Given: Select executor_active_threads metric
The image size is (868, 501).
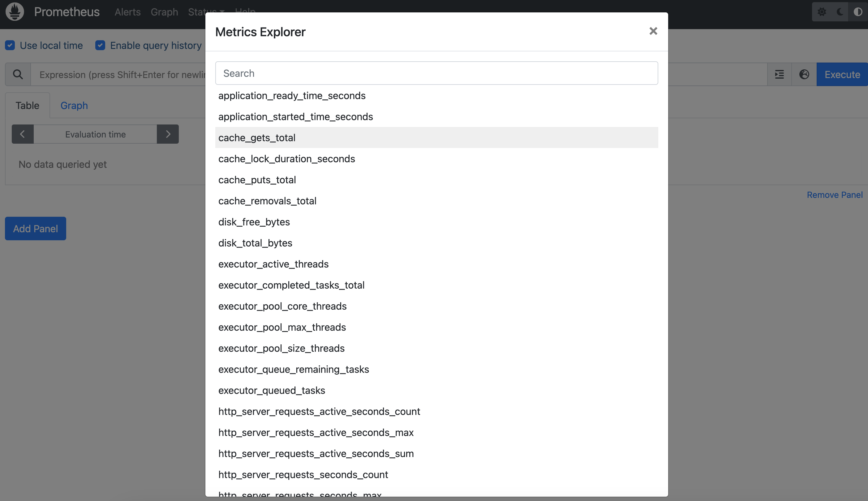Looking at the screenshot, I should tap(436, 264).
